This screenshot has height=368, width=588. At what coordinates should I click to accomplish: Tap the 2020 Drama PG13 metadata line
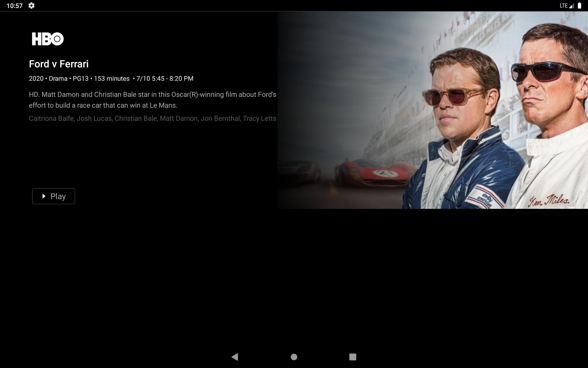tap(111, 79)
